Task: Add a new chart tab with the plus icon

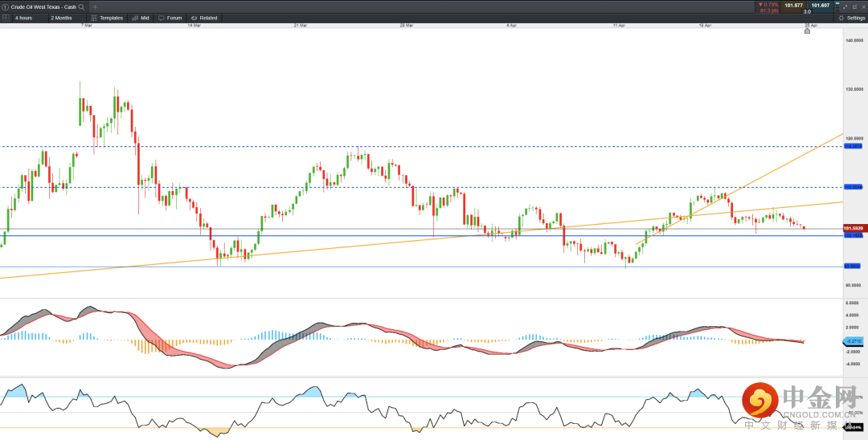Action: pyautogui.click(x=95, y=6)
